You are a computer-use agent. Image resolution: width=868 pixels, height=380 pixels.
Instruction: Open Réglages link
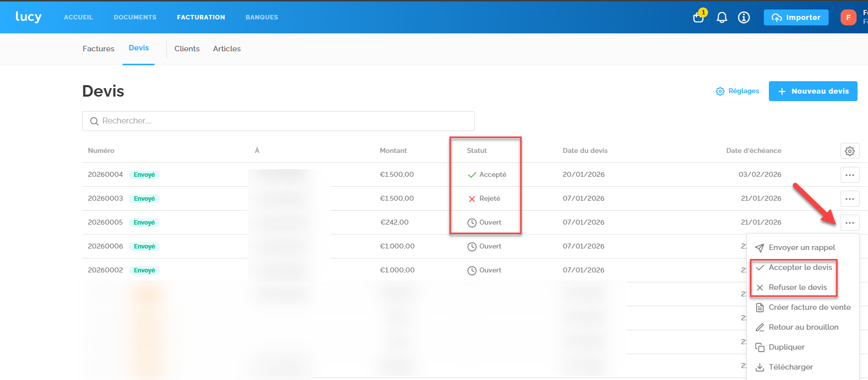[737, 91]
